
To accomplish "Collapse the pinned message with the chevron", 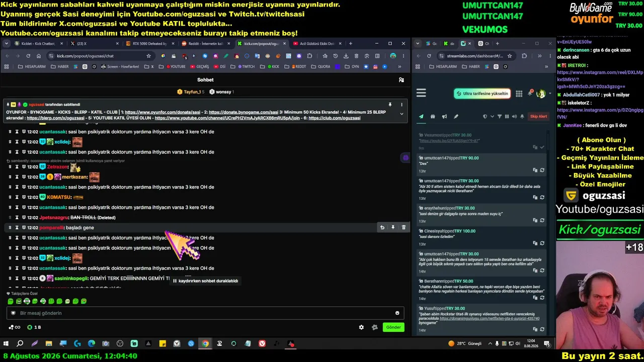I will (x=401, y=114).
